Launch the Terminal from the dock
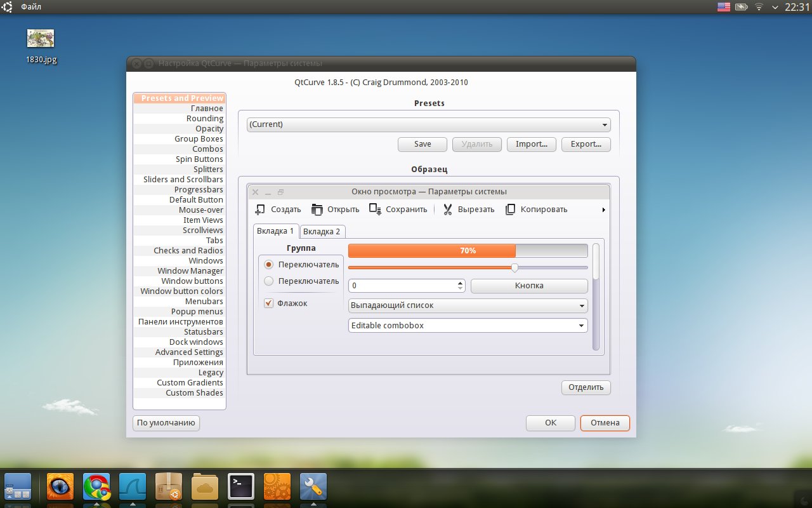The image size is (812, 508). 241,487
